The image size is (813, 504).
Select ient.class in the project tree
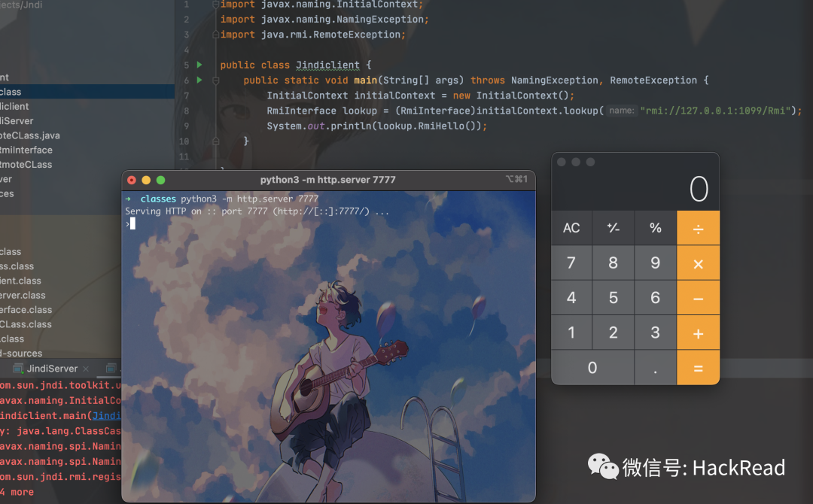(x=21, y=281)
